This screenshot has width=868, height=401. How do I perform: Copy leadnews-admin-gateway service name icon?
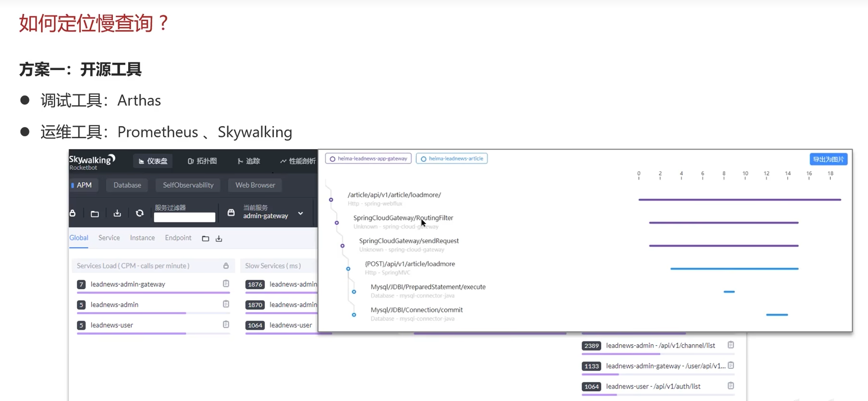pos(226,284)
